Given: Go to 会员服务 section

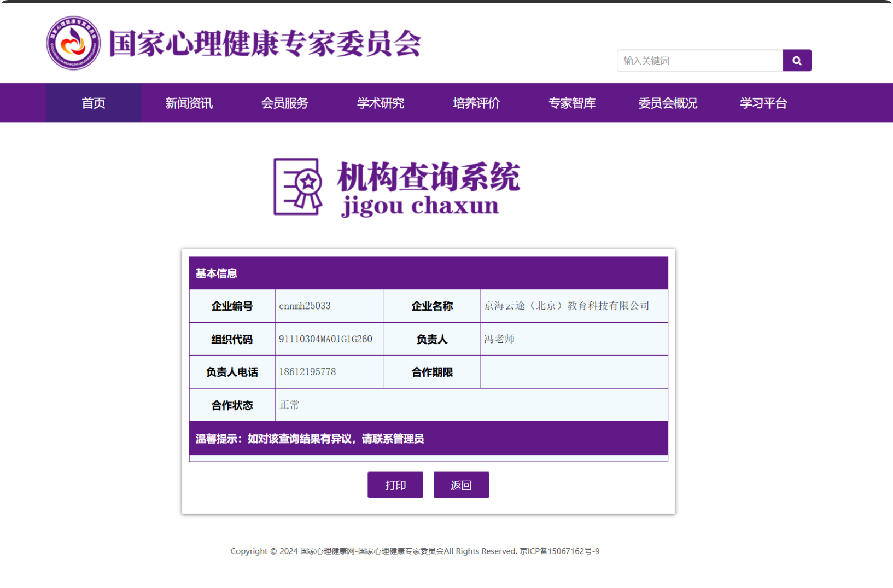Looking at the screenshot, I should [285, 103].
